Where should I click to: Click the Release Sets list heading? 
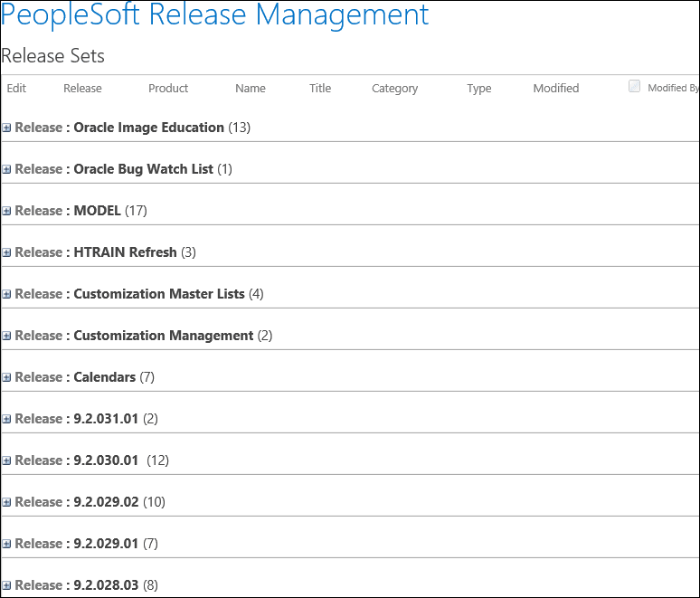click(53, 56)
